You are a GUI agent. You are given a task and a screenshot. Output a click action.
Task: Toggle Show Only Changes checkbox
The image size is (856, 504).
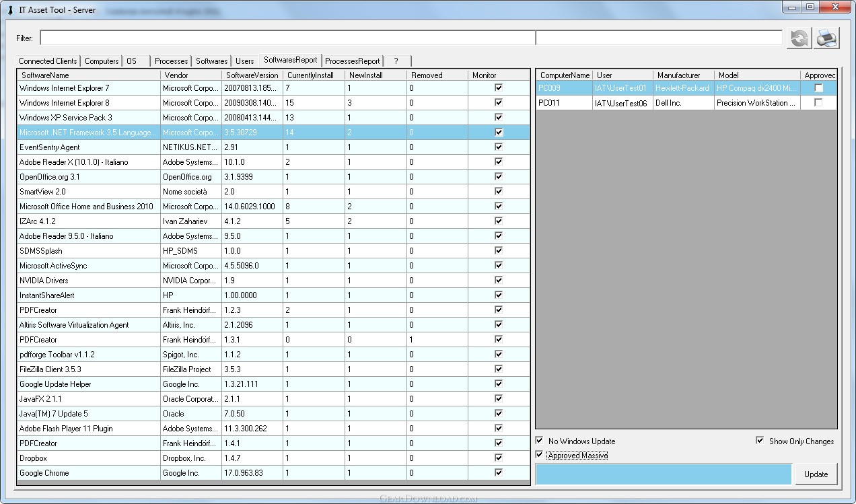click(760, 441)
